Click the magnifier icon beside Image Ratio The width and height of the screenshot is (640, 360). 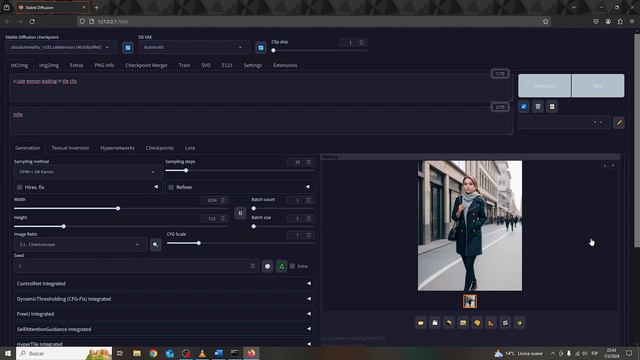[x=156, y=244]
